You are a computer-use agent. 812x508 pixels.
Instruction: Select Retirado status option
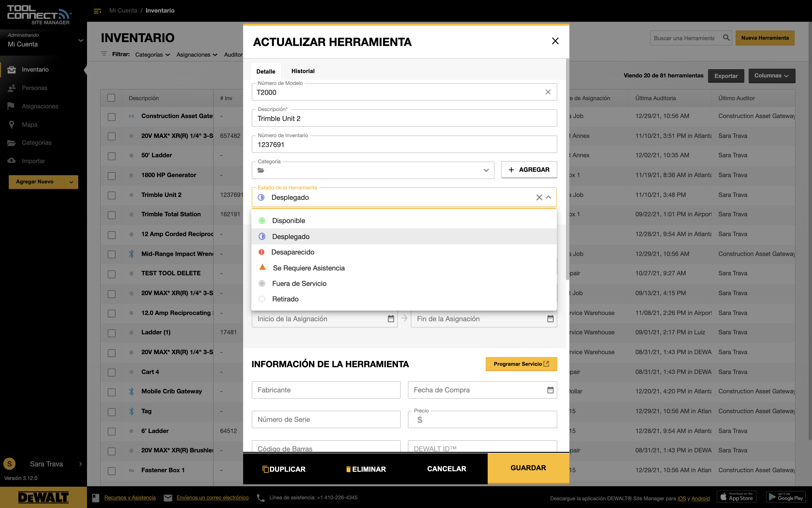pos(404,299)
